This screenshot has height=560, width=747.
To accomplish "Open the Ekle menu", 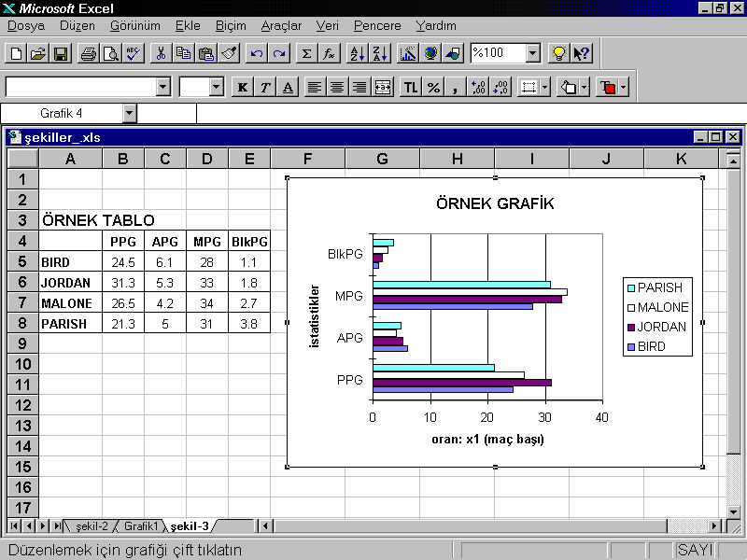I will point(188,26).
